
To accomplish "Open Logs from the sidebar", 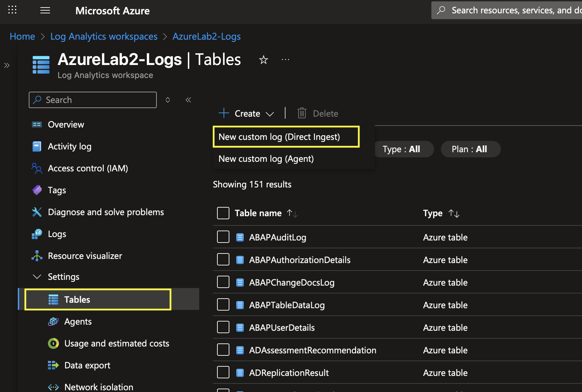I will (57, 234).
